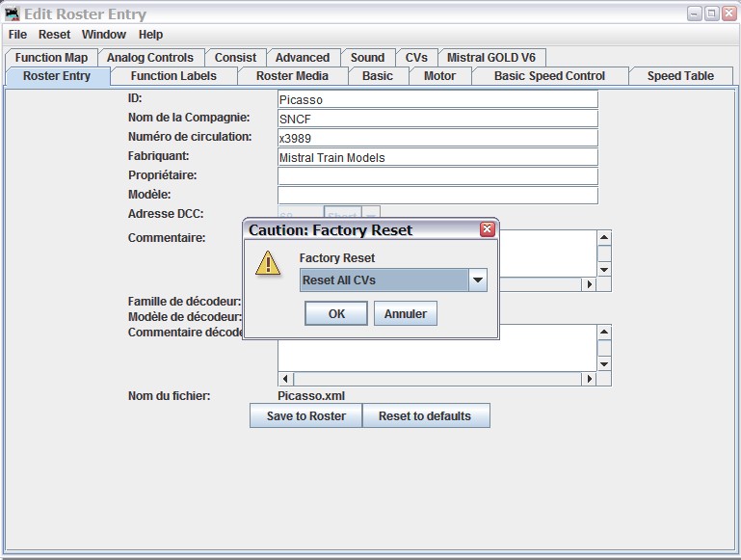Click Commentaire horizontal scroll right arrow
This screenshot has width=741, height=560.
pos(590,284)
